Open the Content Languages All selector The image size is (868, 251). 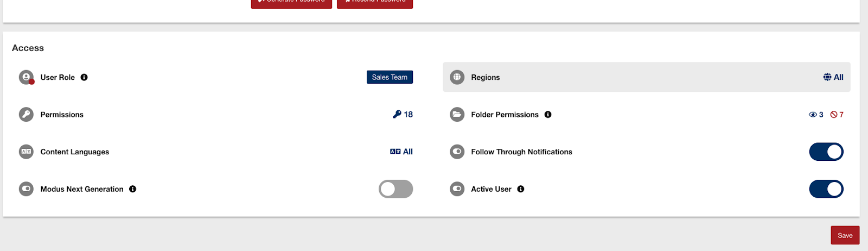point(401,152)
